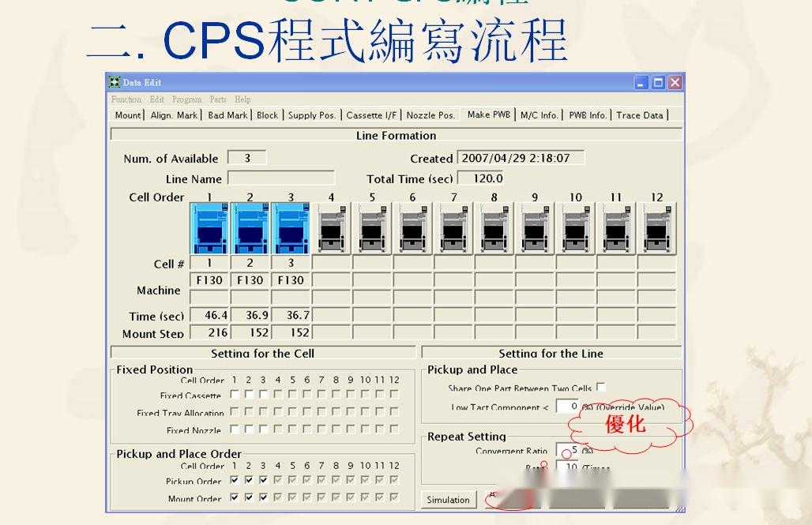Select the machine icon in cell 7
812x525 pixels.
(453, 227)
